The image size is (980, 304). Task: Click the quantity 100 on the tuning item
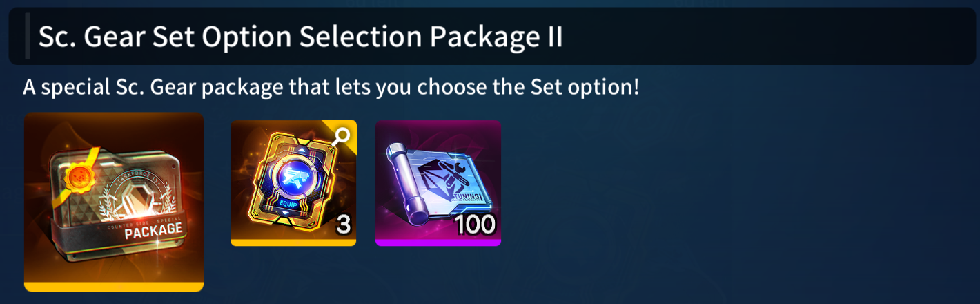[475, 224]
